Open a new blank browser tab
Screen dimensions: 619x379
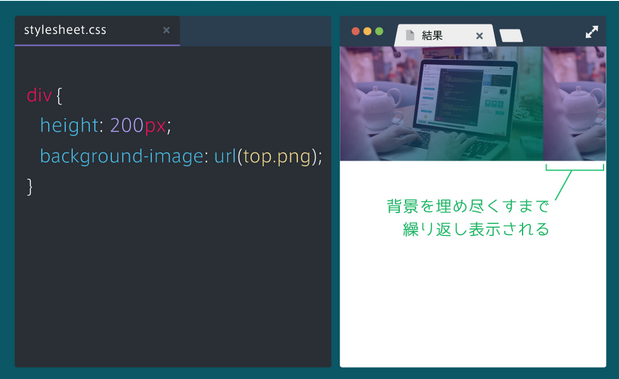[x=511, y=36]
